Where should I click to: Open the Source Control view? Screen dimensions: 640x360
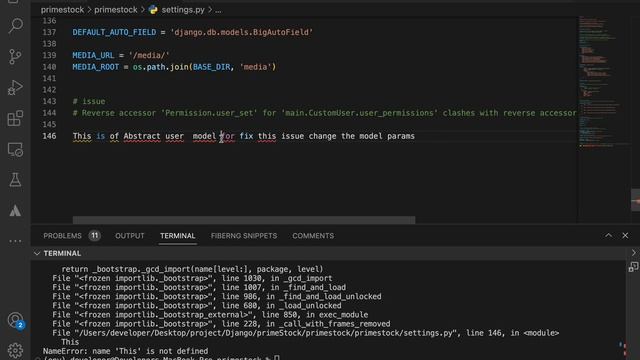tap(15, 56)
